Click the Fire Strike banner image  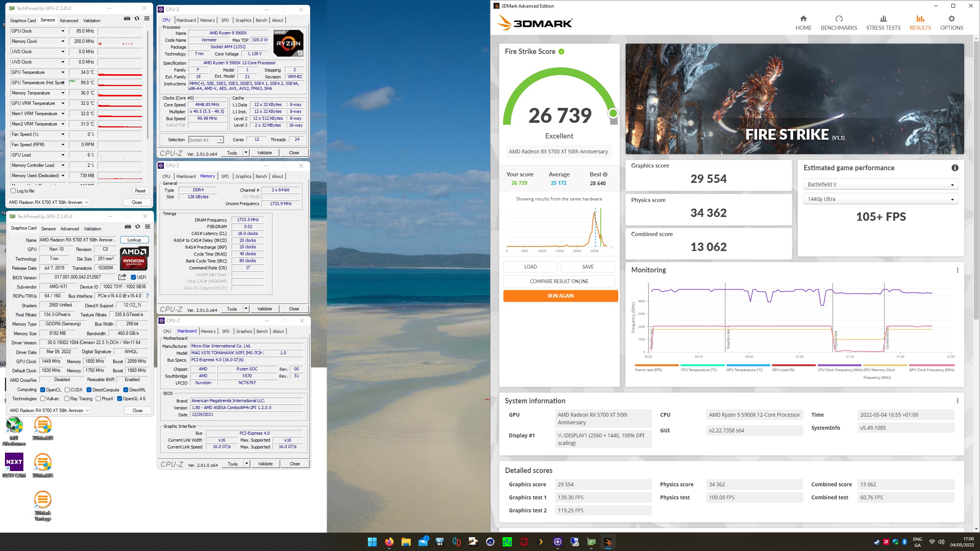(794, 99)
